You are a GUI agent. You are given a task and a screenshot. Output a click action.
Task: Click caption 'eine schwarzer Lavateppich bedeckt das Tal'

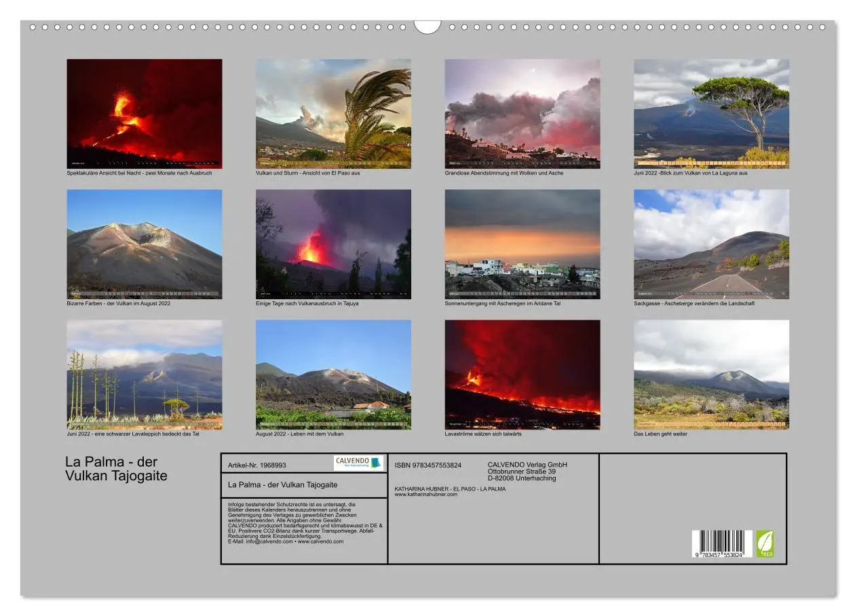click(x=147, y=434)
